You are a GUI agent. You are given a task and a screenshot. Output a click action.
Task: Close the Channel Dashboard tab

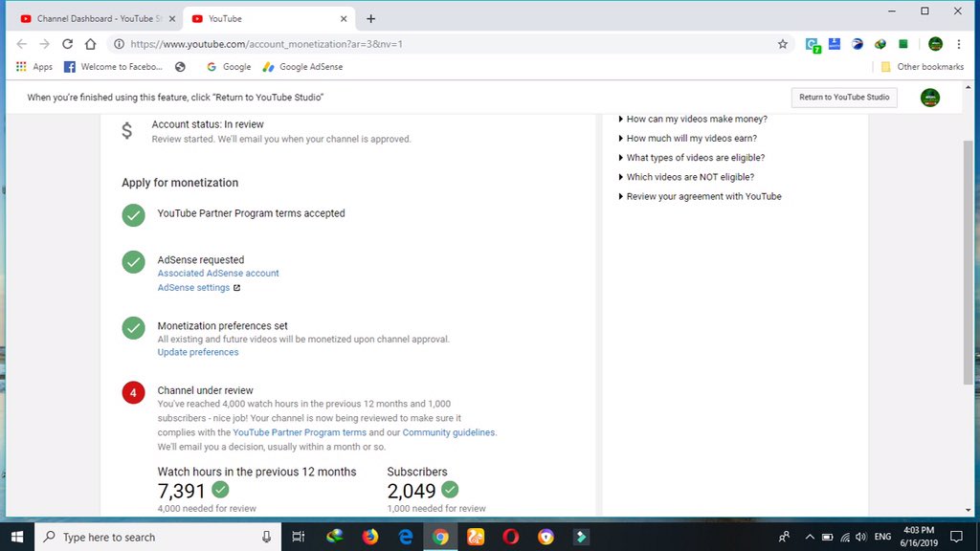point(172,19)
